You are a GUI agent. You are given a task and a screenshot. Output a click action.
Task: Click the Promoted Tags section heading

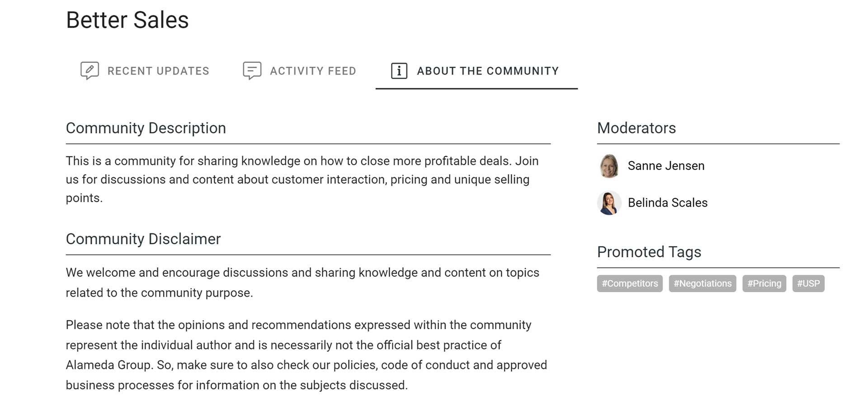pos(649,252)
